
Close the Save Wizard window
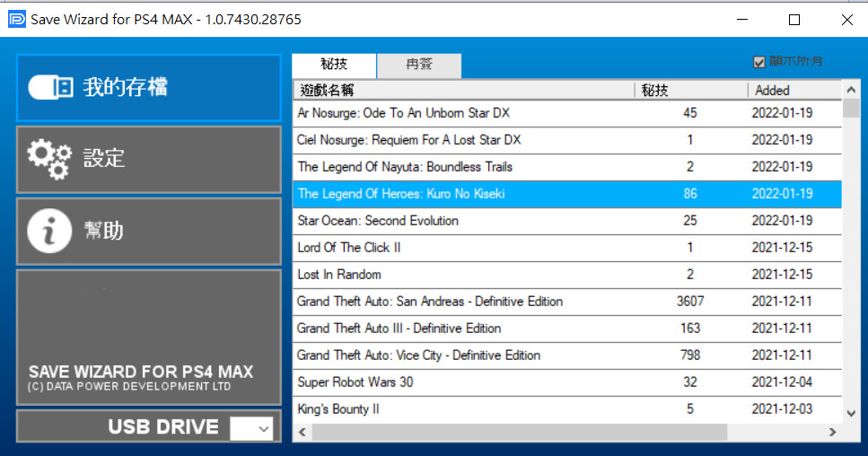click(847, 20)
